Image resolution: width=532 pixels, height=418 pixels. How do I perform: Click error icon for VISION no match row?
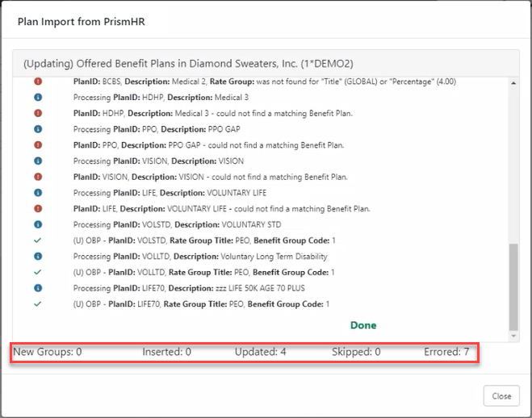38,177
